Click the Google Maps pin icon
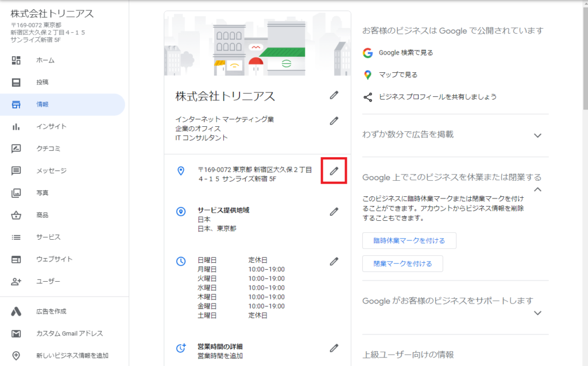Screen dimensions: 588x366 tap(368, 75)
